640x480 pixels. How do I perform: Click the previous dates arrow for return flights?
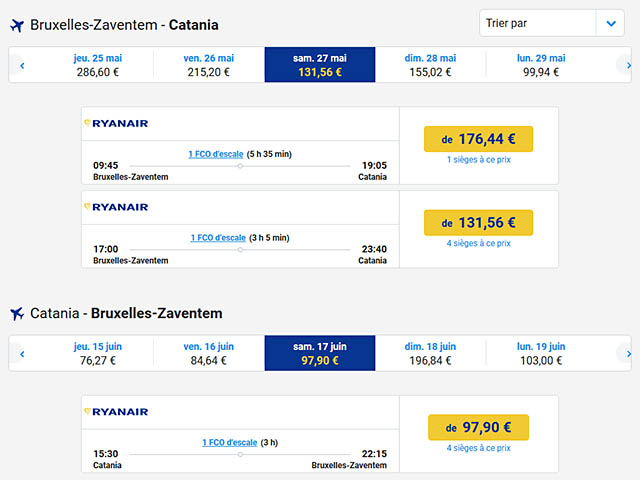pos(22,354)
